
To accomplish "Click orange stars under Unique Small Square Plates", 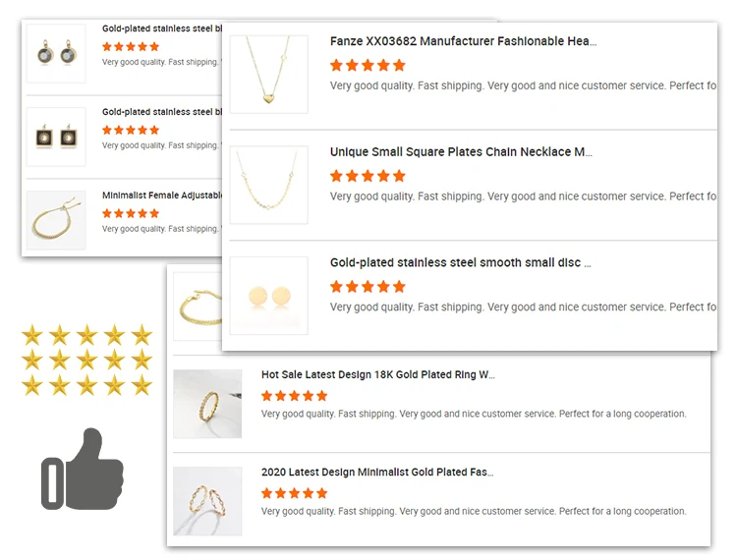I will [x=368, y=176].
